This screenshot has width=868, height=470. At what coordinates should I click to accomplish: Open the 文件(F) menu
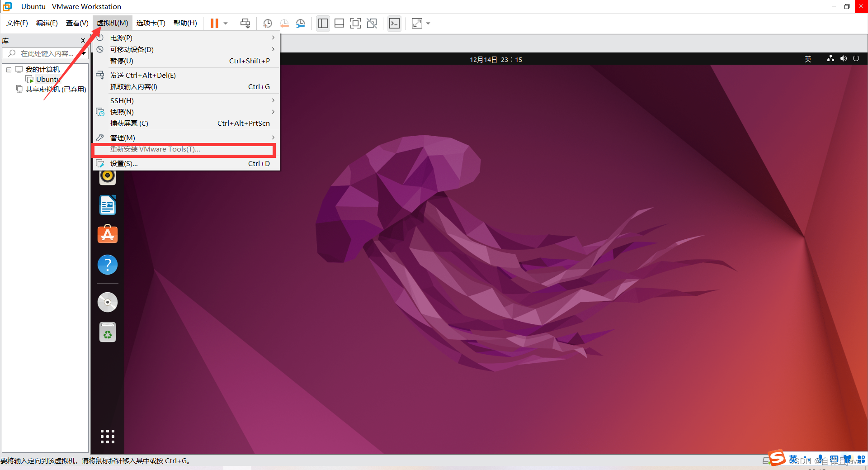[17, 23]
